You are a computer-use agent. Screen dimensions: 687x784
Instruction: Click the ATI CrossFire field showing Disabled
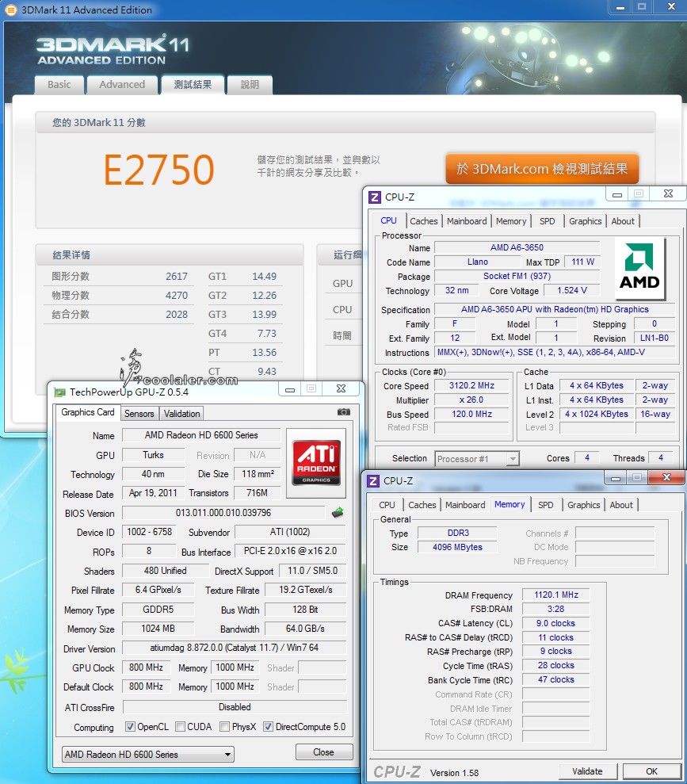235,707
